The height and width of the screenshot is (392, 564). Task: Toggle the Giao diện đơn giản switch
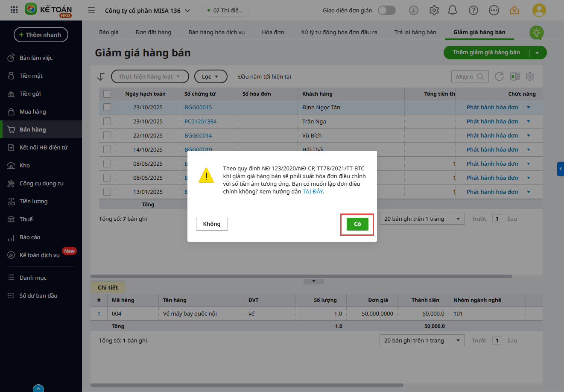click(x=386, y=10)
